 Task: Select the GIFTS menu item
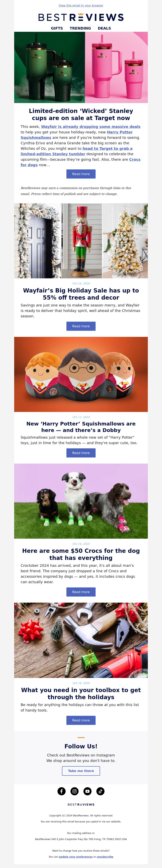[57, 28]
